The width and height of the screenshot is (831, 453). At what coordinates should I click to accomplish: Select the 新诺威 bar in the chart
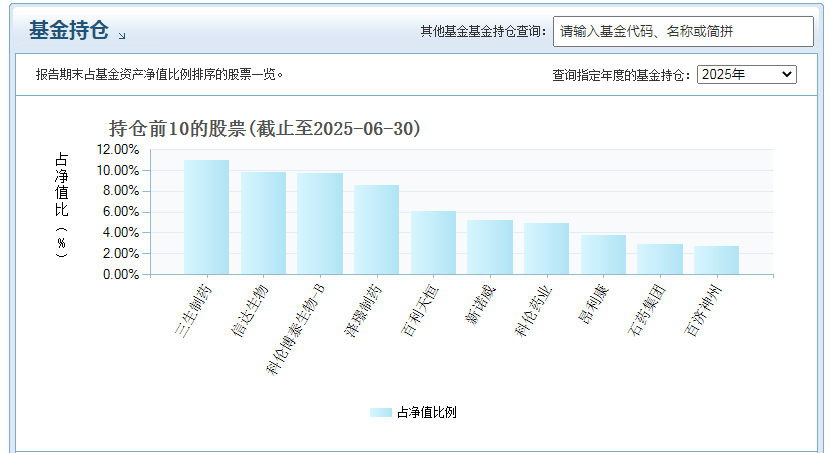490,247
